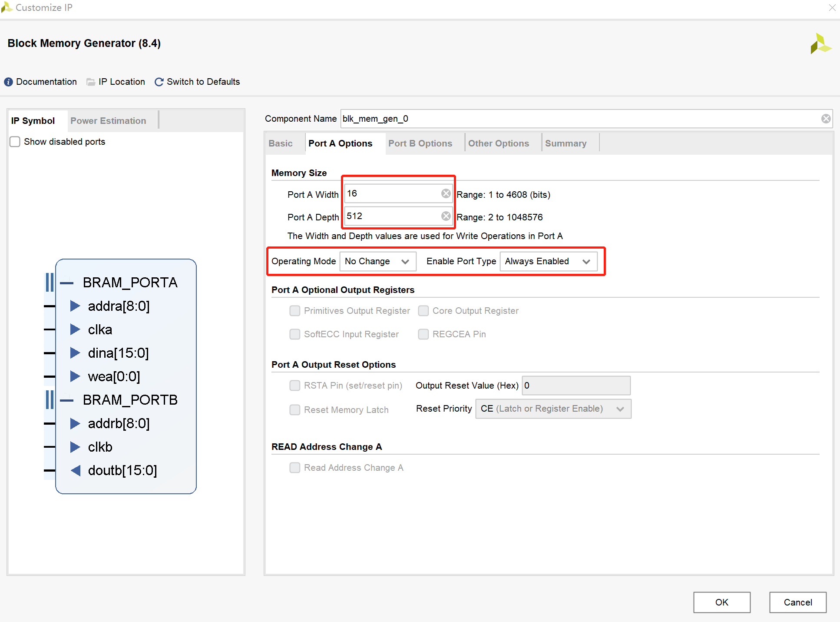
Task: Switch to the Port B Options tab
Action: point(420,143)
